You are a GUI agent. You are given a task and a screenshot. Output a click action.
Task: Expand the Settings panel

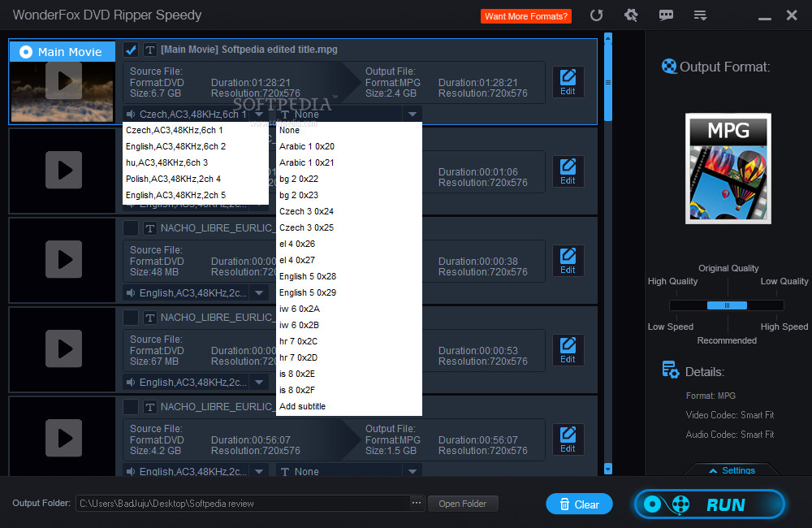(732, 470)
